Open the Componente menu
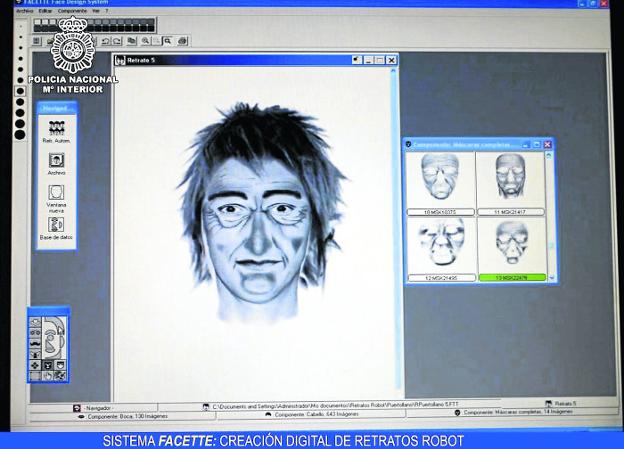Screen dimensions: 624x449 coord(72,11)
